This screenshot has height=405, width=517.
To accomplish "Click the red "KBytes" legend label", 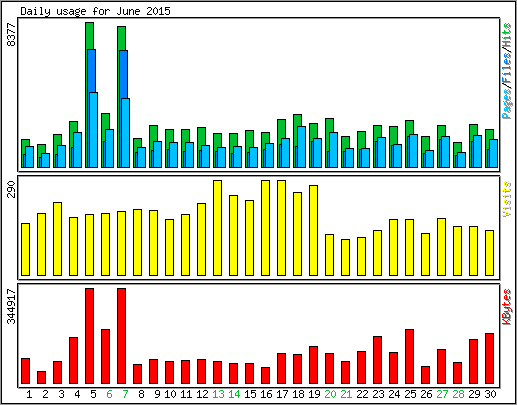I will click(x=507, y=307).
